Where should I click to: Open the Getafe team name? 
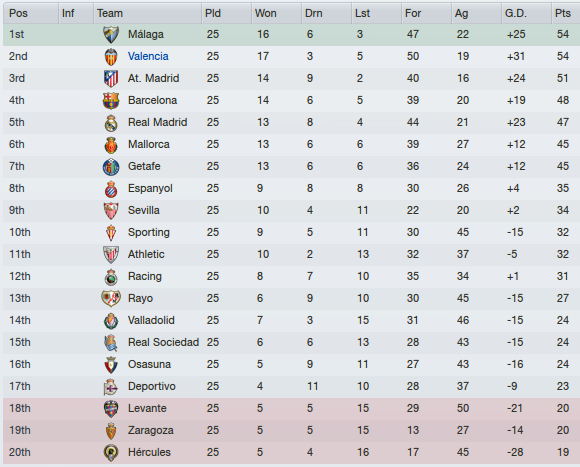point(144,166)
